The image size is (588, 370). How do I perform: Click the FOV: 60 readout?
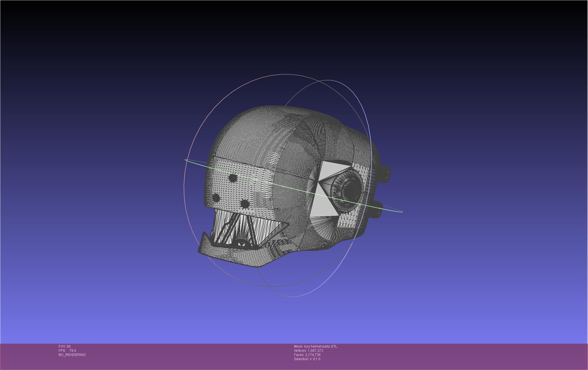pos(65,346)
